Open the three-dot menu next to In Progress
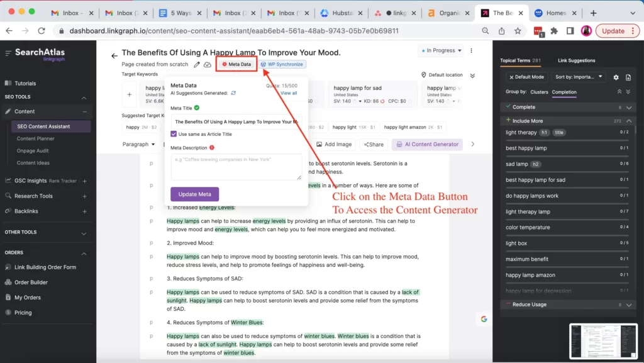This screenshot has height=363, width=644. click(x=472, y=51)
